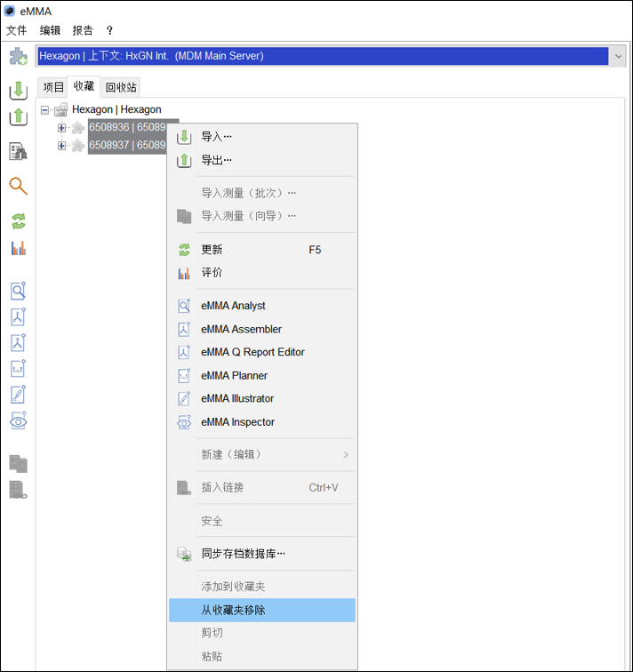Launch eMMA Illustrator from the sidebar
The width and height of the screenshot is (633, 672).
coord(18,395)
